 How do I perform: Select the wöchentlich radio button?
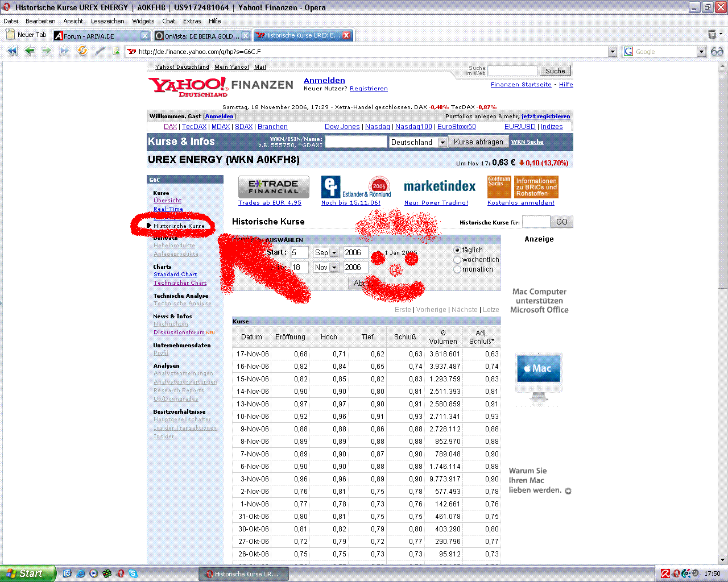point(457,260)
